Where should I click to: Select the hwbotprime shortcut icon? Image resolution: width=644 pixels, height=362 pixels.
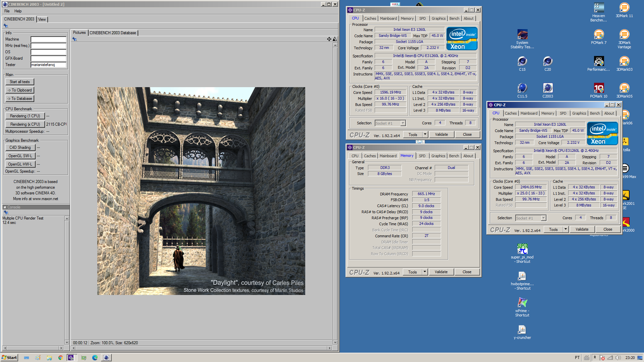click(x=522, y=281)
